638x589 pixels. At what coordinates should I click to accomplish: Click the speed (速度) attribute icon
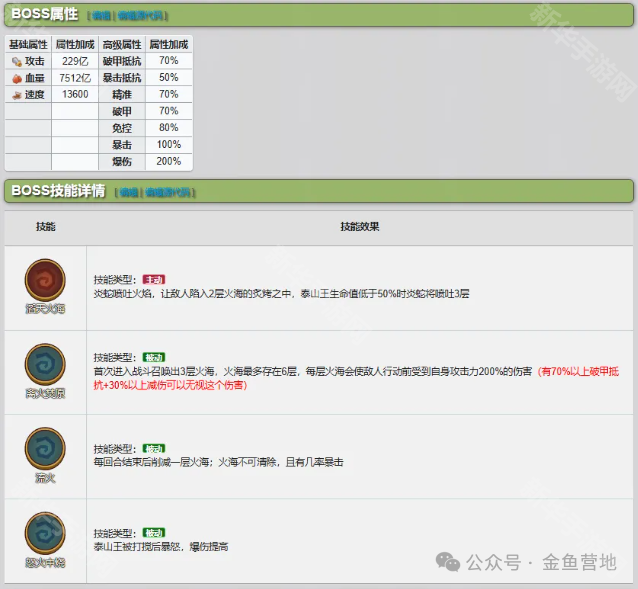pos(17,94)
